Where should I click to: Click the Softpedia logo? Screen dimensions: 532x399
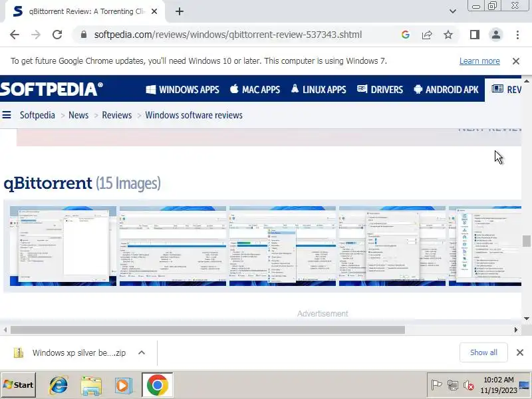52,89
